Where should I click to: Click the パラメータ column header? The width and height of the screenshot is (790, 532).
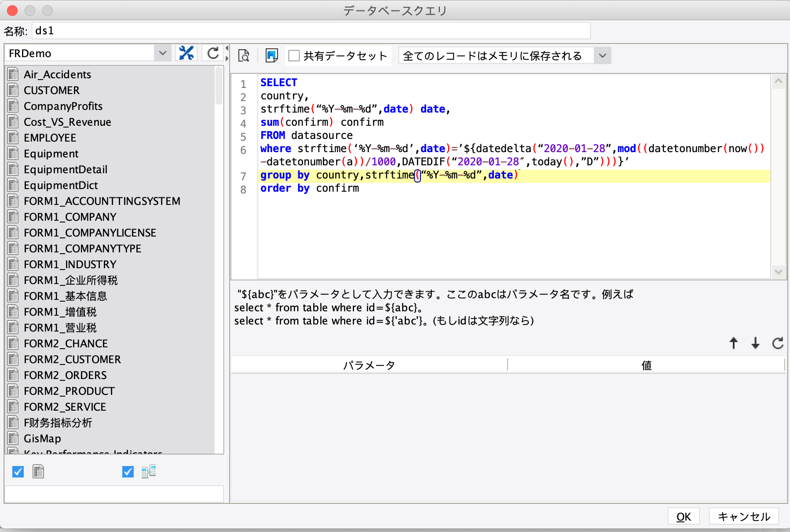point(369,365)
